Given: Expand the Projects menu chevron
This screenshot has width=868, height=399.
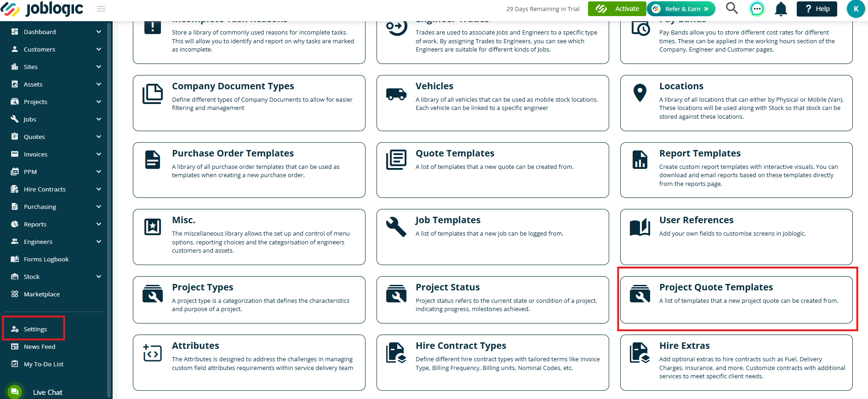Looking at the screenshot, I should [x=99, y=102].
